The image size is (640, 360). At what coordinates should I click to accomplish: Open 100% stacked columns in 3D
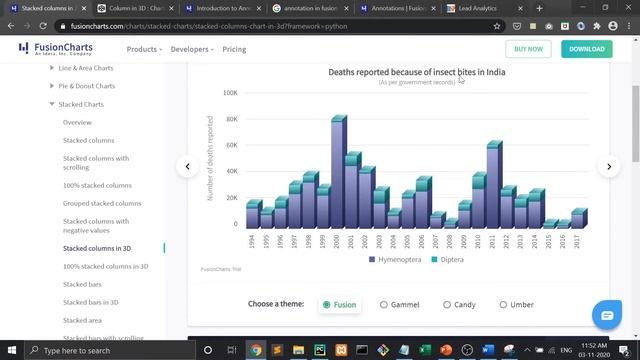pyautogui.click(x=105, y=266)
